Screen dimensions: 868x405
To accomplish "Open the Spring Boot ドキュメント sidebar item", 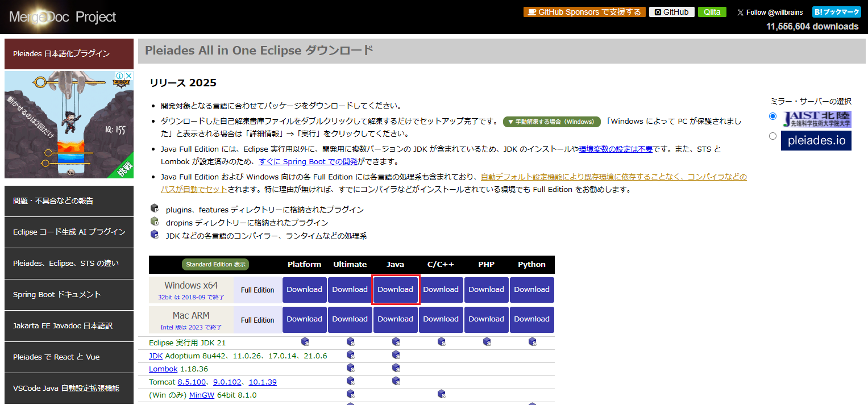I will point(69,295).
